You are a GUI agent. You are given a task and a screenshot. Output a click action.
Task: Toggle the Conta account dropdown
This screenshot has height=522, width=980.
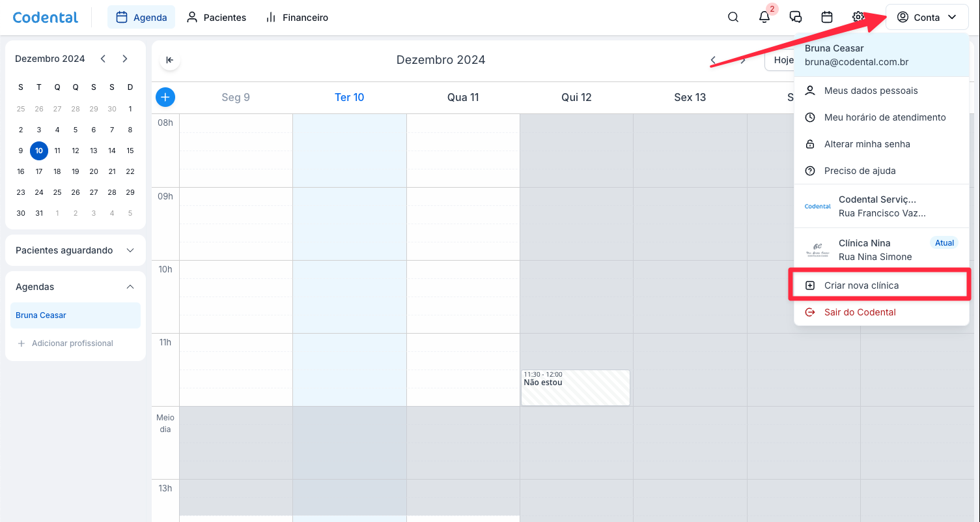927,18
